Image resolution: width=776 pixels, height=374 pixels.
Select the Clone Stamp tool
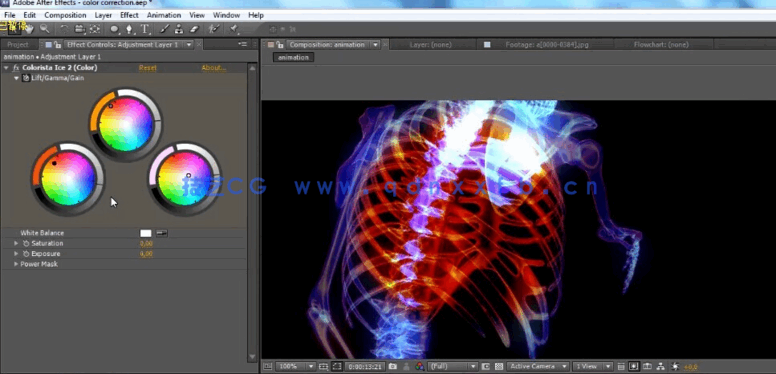(179, 29)
